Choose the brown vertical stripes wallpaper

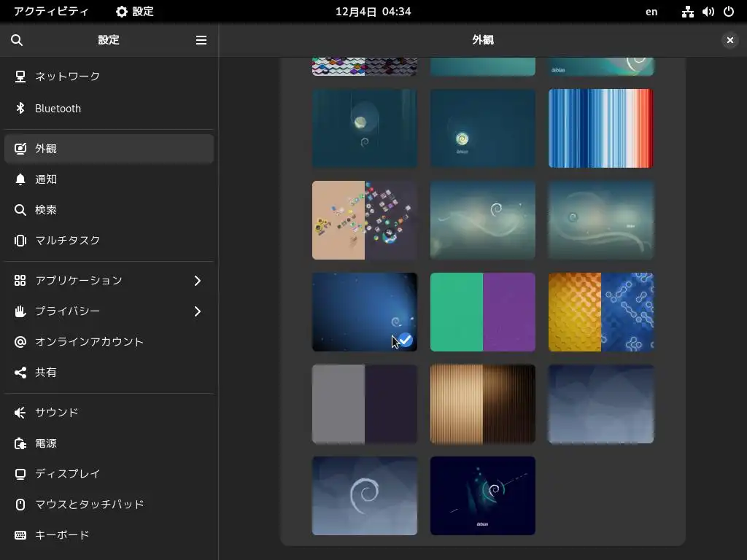tap(483, 404)
